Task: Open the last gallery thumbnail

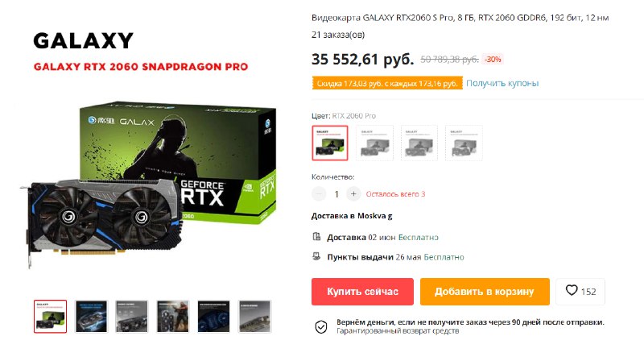Action: pos(254,316)
